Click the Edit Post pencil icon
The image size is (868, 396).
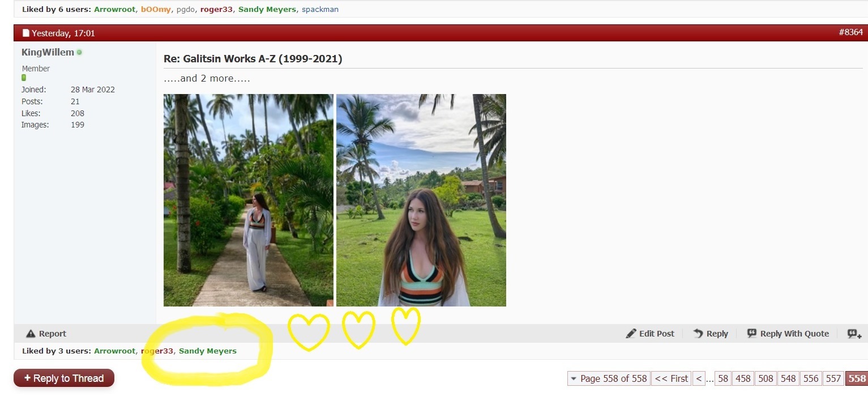click(631, 334)
